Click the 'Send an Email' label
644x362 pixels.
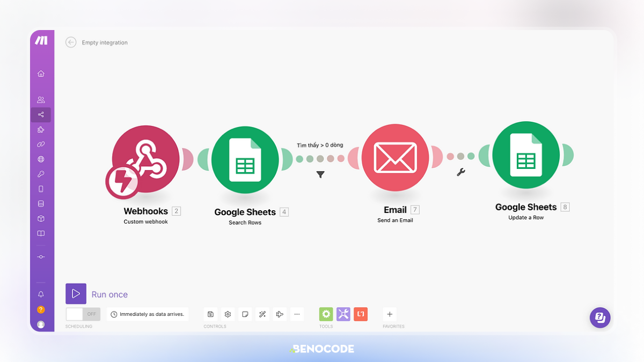[x=395, y=220]
